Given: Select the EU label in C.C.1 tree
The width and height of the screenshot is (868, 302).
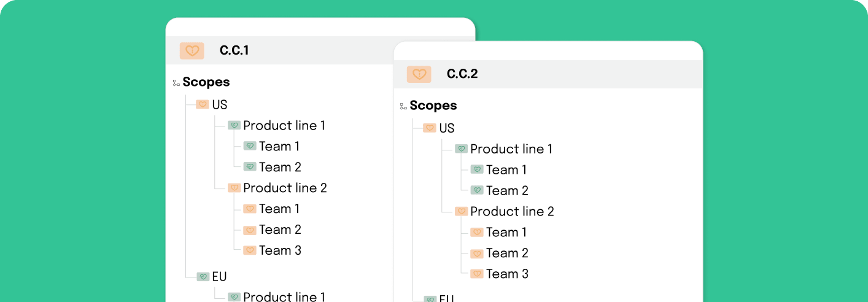Looking at the screenshot, I should pos(220,277).
